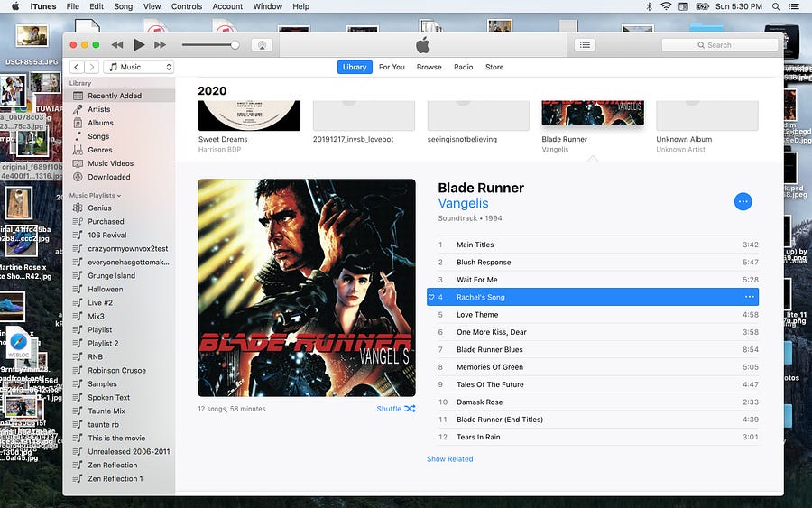812x508 pixels.
Task: Shuffle the Blade Runner album
Action: click(396, 409)
